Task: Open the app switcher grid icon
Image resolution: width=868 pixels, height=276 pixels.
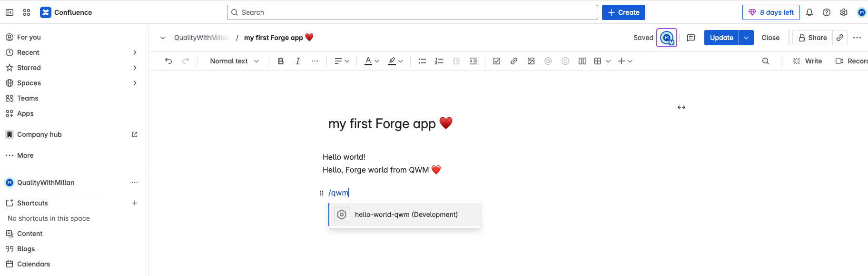Action: pyautogui.click(x=27, y=12)
